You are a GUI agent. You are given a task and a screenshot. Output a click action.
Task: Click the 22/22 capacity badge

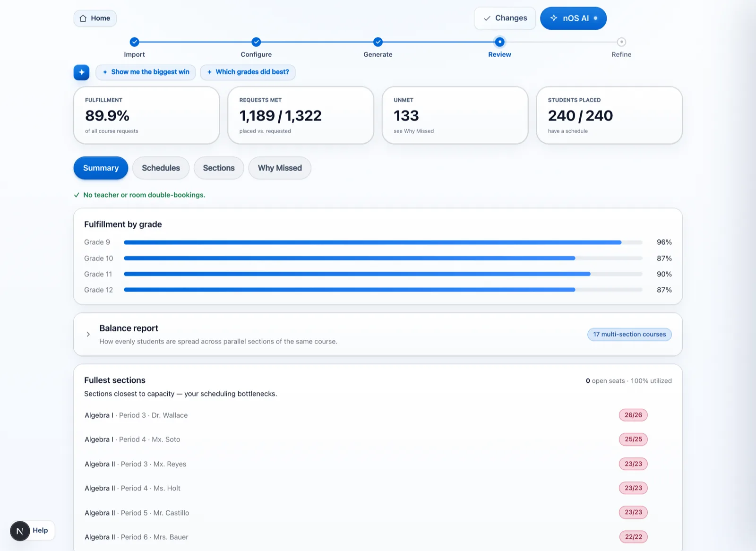pyautogui.click(x=633, y=537)
